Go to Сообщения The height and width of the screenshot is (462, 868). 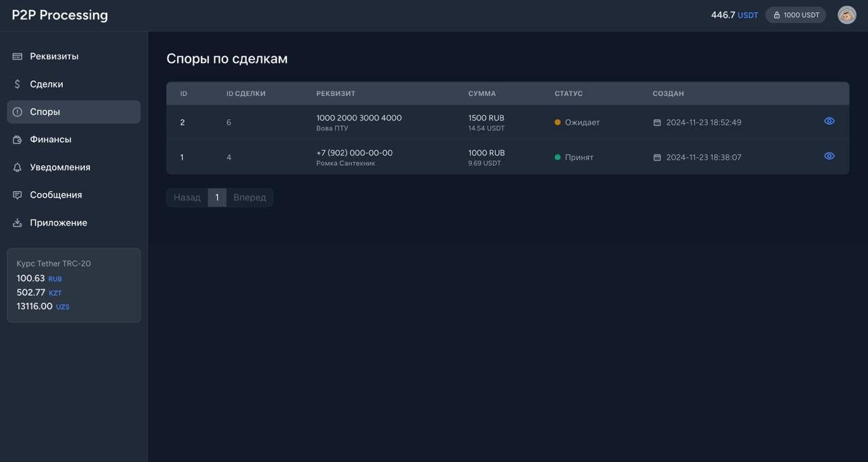tap(74, 195)
